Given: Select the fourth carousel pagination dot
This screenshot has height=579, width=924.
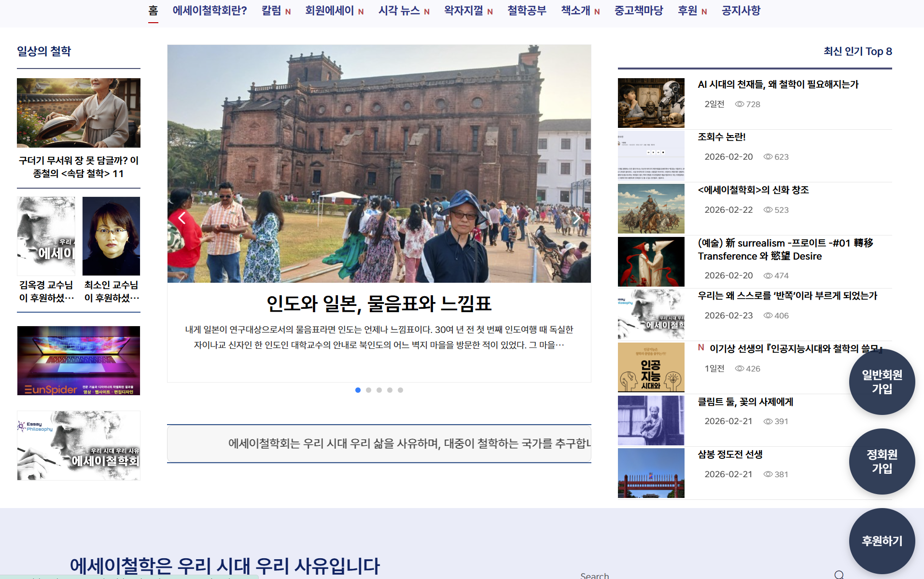Looking at the screenshot, I should (x=390, y=390).
